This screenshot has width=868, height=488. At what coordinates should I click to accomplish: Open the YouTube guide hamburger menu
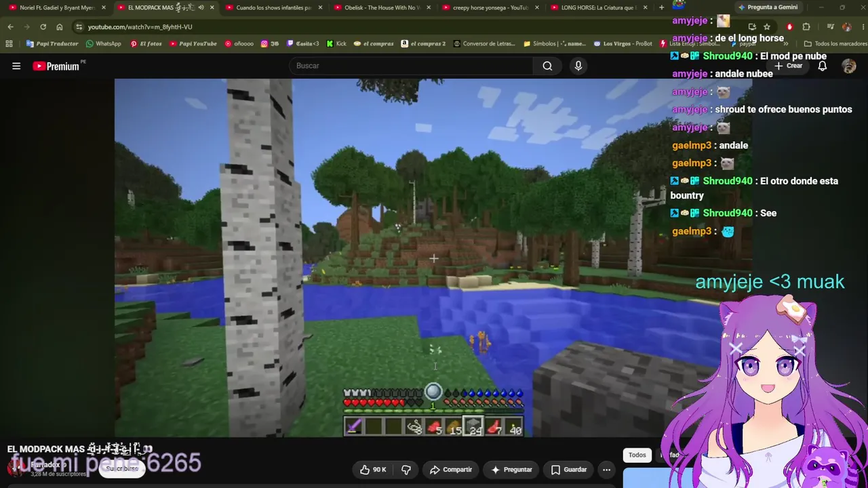click(16, 66)
